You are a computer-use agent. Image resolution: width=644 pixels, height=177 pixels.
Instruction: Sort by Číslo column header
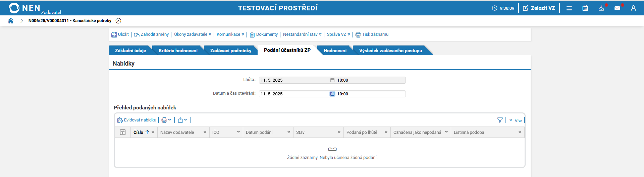[x=138, y=132]
